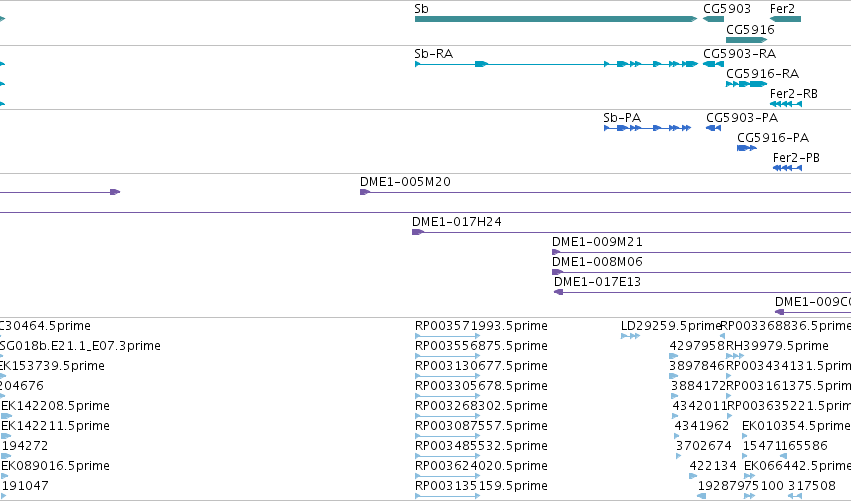The width and height of the screenshot is (851, 501).
Task: Click the DME1-017H24 clone feature
Action: point(631,232)
